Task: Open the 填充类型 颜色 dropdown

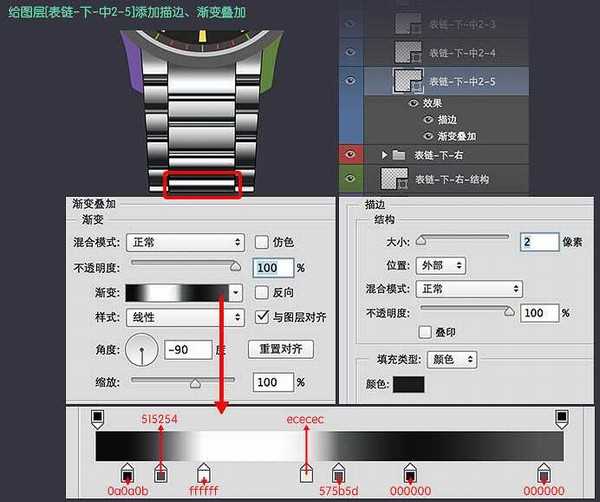Action: [452, 360]
